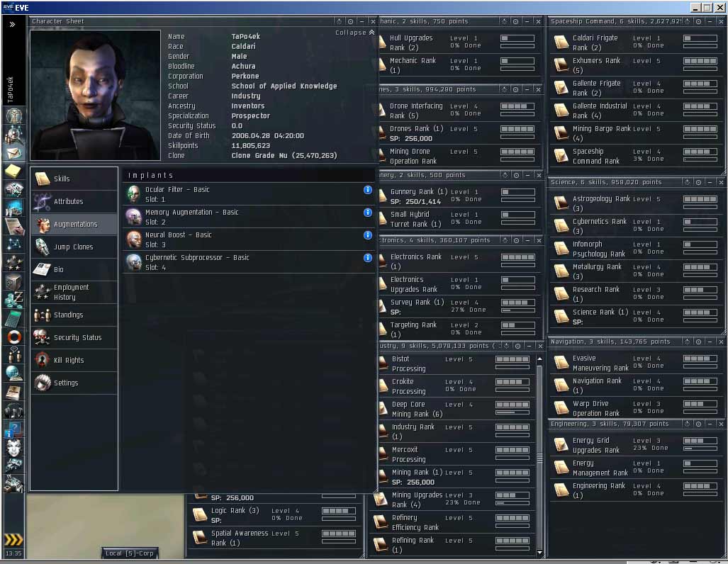The width and height of the screenshot is (728, 564).
Task: Open the jukebox headphones icon
Action: [x=14, y=410]
